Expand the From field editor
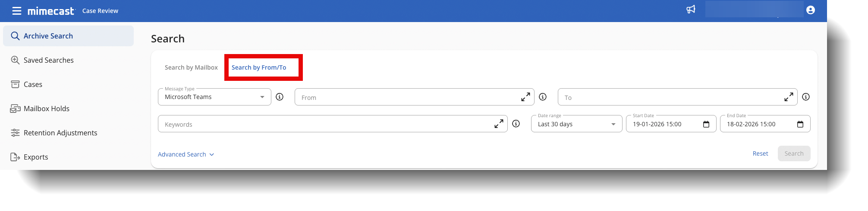 point(525,97)
